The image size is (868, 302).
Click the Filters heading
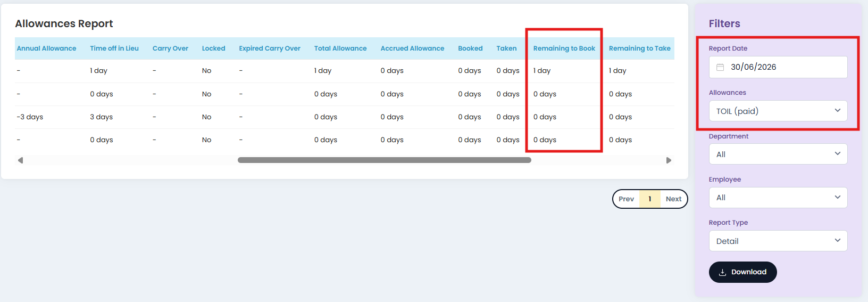point(724,23)
